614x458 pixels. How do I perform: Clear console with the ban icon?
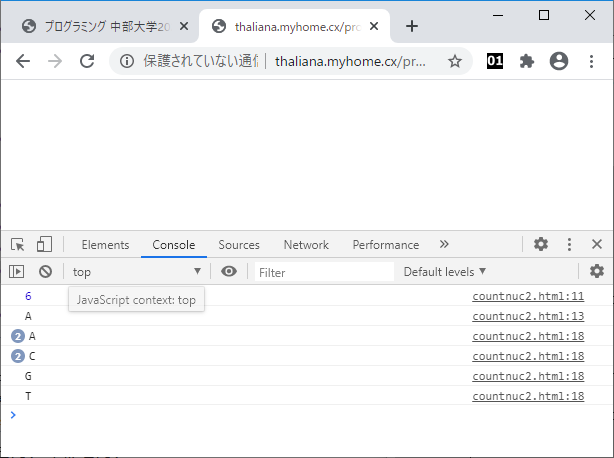[45, 271]
